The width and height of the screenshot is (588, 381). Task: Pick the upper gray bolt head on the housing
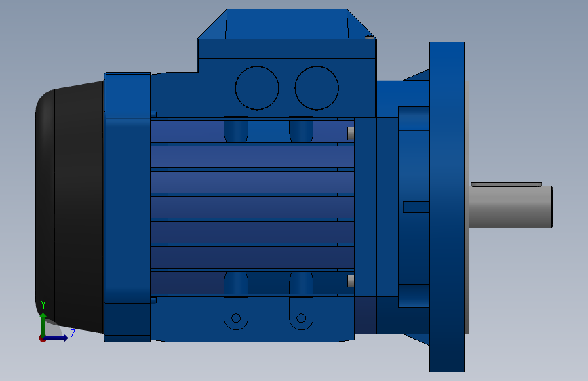[350, 133]
